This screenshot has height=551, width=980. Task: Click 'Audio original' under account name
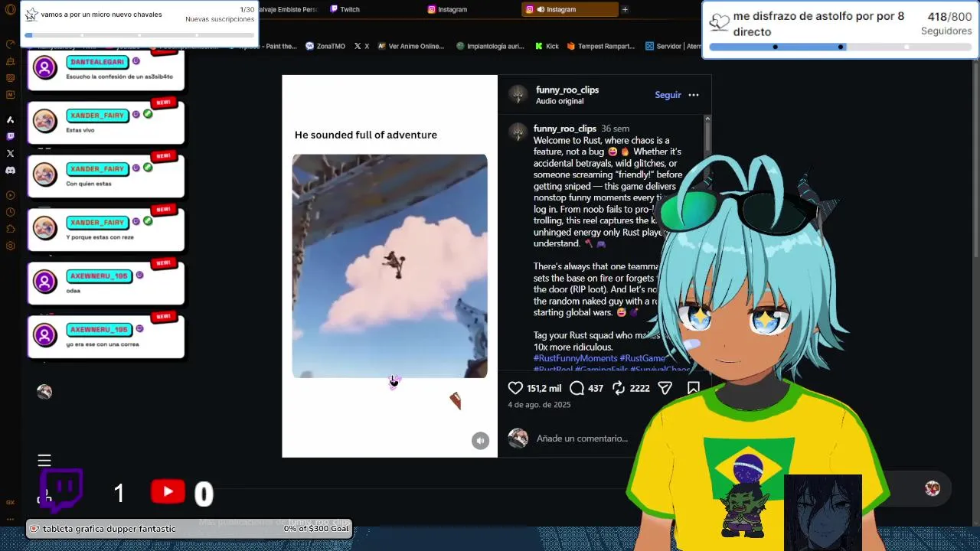click(x=560, y=101)
